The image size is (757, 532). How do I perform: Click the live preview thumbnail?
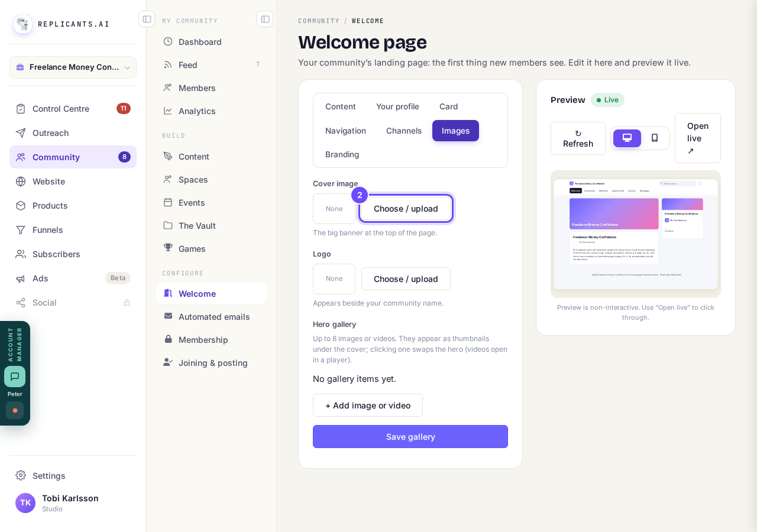[x=636, y=234]
